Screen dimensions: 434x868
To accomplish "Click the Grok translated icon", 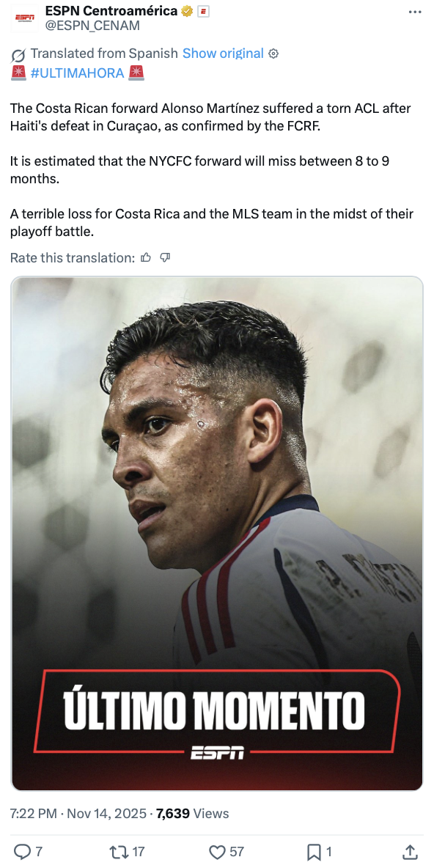I will (18, 55).
